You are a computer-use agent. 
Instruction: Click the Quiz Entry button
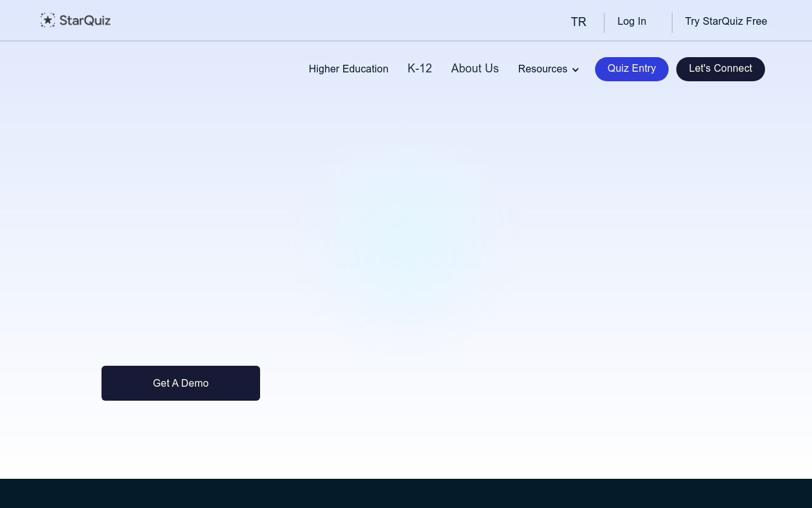[x=632, y=69]
